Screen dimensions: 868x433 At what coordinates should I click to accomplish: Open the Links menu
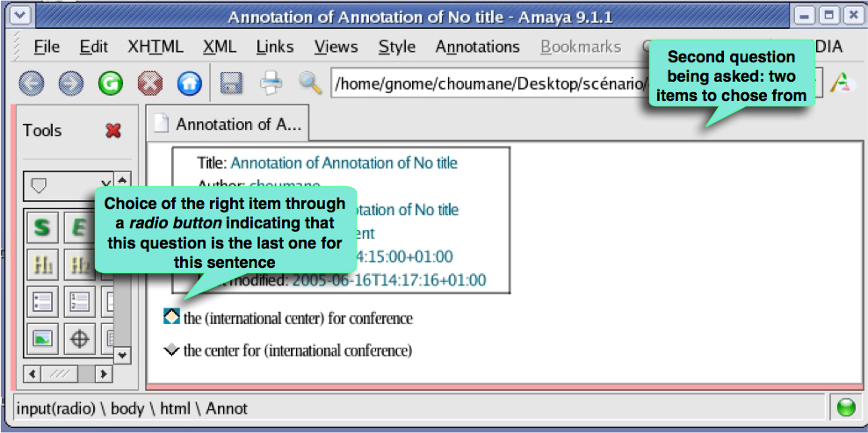click(x=276, y=47)
